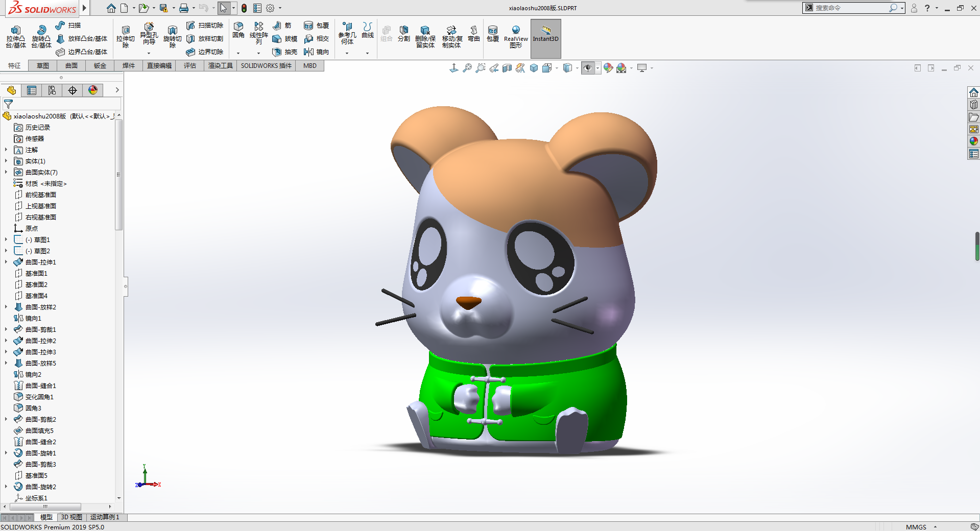Click the 筋 rib tool
This screenshot has width=980, height=531.
click(282, 25)
